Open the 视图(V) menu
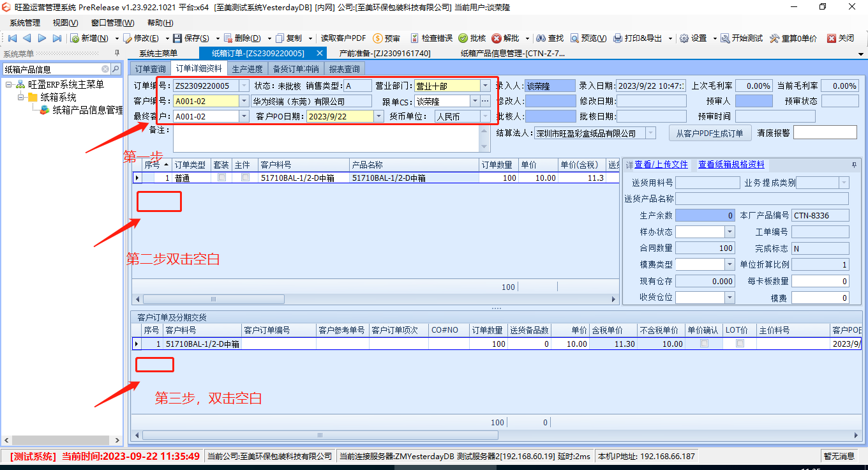The image size is (868, 470). pos(66,22)
